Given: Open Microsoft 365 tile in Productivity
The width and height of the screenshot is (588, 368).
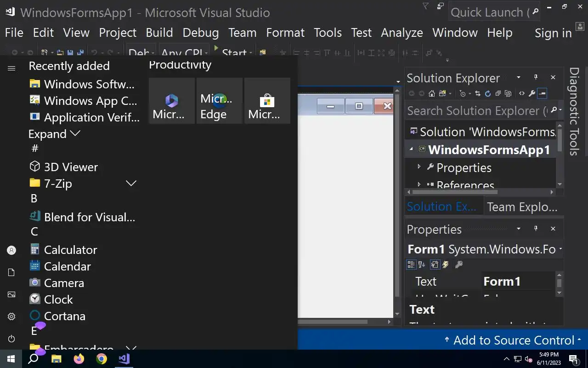Looking at the screenshot, I should coord(172,101).
